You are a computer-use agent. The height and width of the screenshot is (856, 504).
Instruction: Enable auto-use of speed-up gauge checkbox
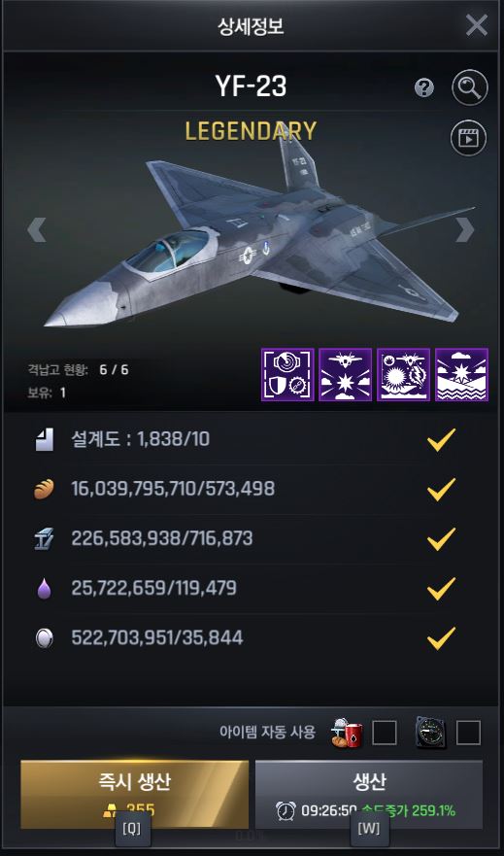pyautogui.click(x=468, y=733)
